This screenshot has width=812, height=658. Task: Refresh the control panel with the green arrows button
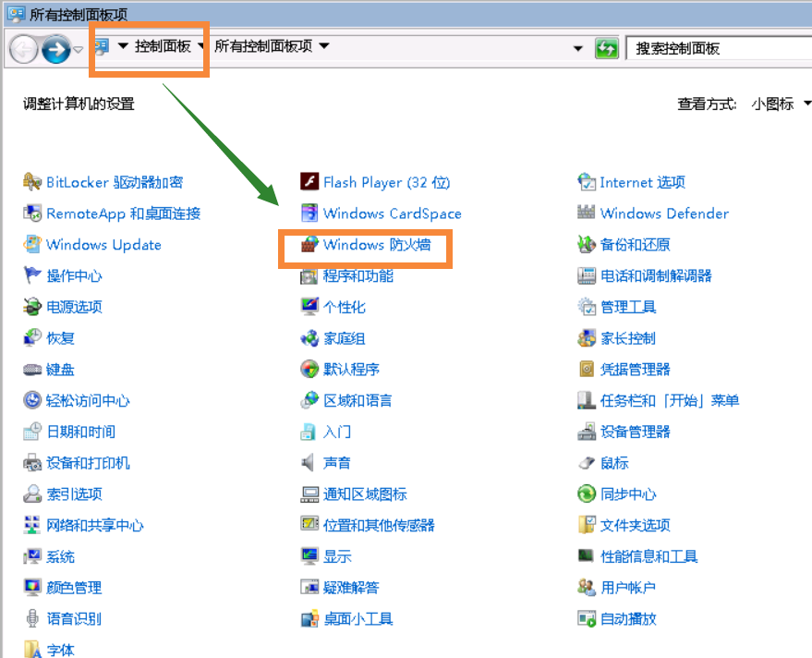click(606, 49)
